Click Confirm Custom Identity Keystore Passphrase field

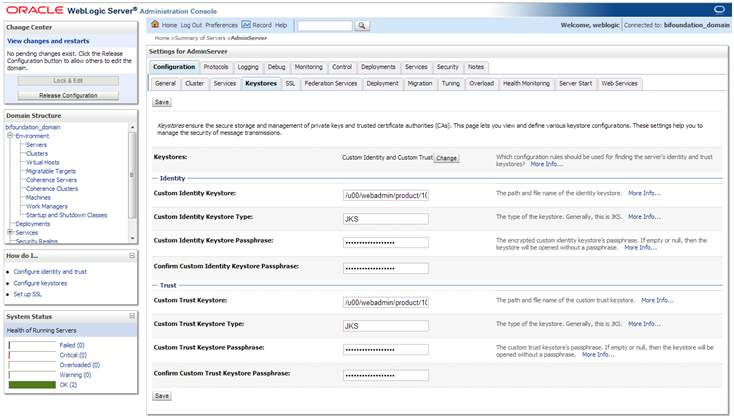pyautogui.click(x=386, y=268)
